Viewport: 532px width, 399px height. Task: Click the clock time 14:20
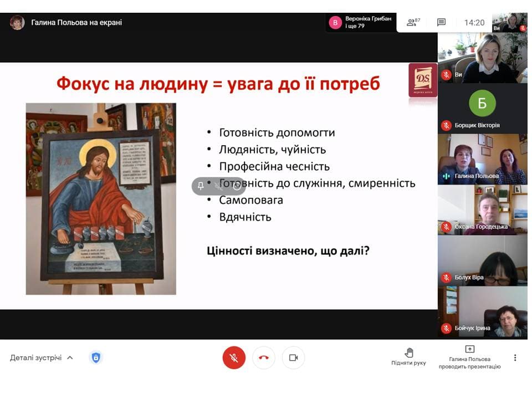pyautogui.click(x=474, y=23)
